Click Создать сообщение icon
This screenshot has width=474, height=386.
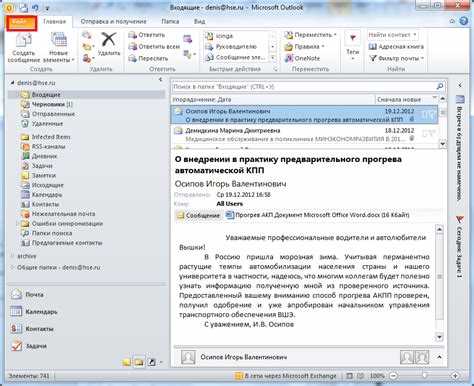tap(24, 48)
